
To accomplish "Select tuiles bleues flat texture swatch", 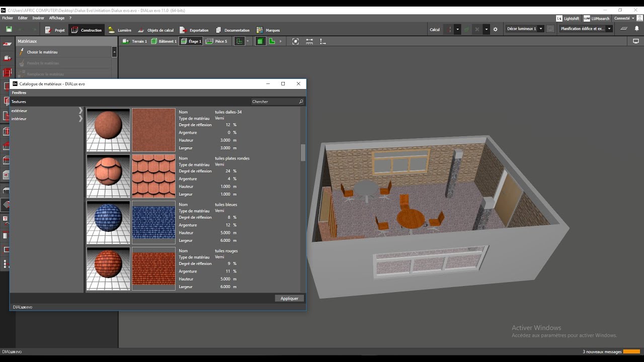I will tap(153, 222).
